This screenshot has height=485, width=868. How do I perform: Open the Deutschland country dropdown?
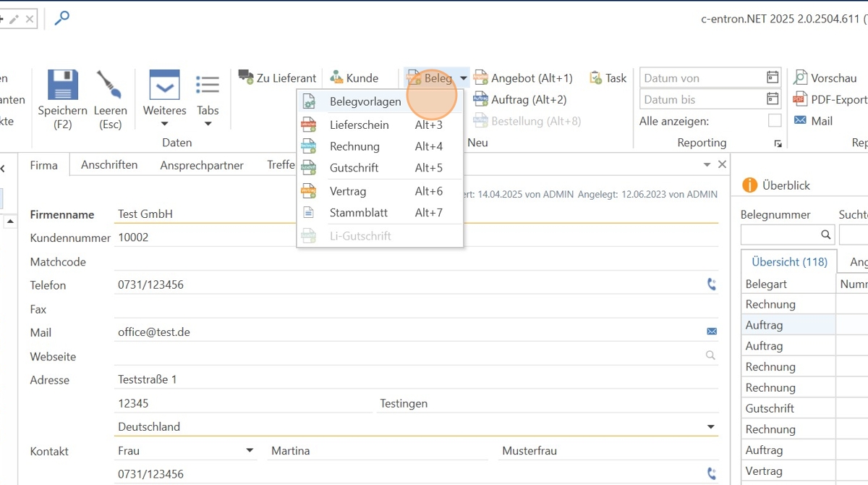coord(710,427)
